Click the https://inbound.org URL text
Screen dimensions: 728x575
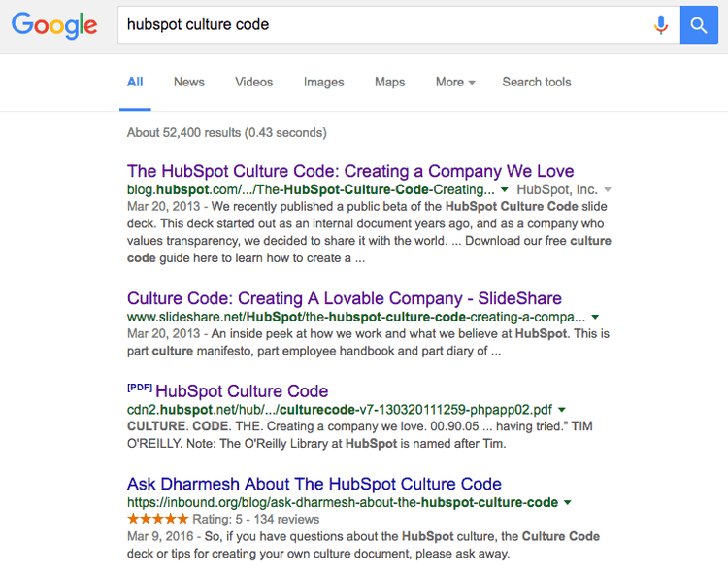click(343, 503)
